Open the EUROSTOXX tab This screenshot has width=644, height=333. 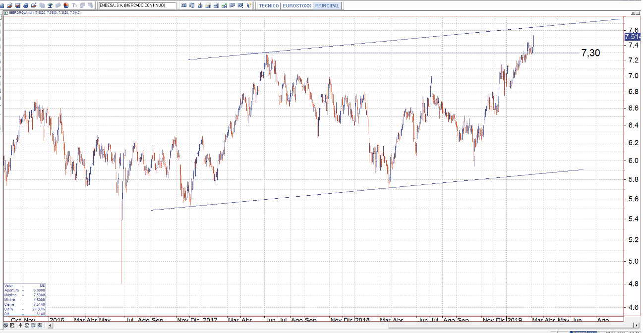[x=296, y=5]
